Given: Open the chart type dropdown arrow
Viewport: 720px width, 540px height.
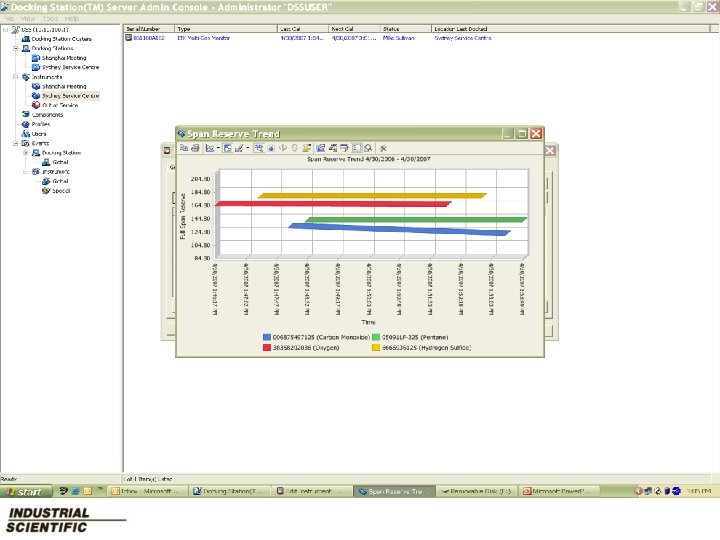Looking at the screenshot, I should click(218, 148).
